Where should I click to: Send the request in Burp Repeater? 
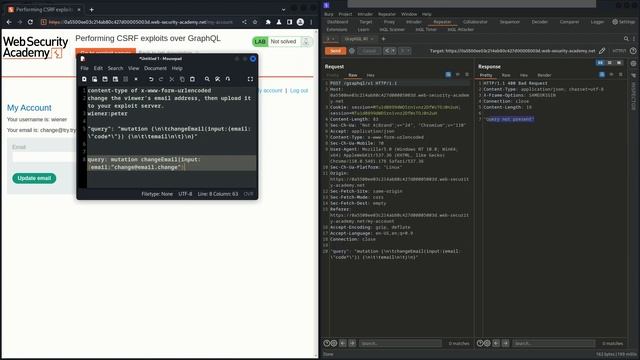(x=336, y=51)
